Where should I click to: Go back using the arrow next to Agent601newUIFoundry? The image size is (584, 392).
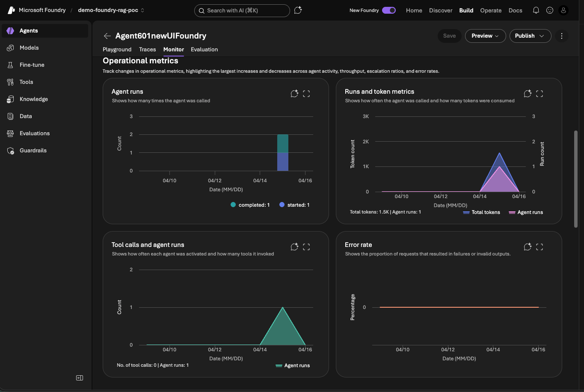[107, 36]
